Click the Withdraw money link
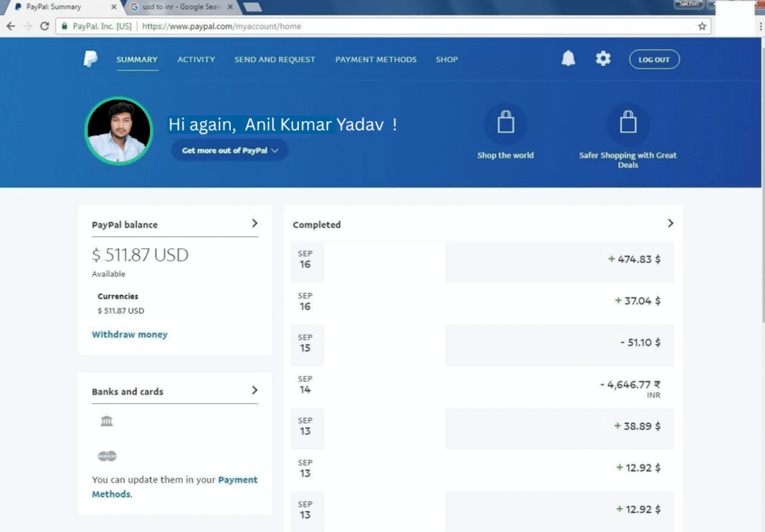Image resolution: width=765 pixels, height=532 pixels. 130,334
